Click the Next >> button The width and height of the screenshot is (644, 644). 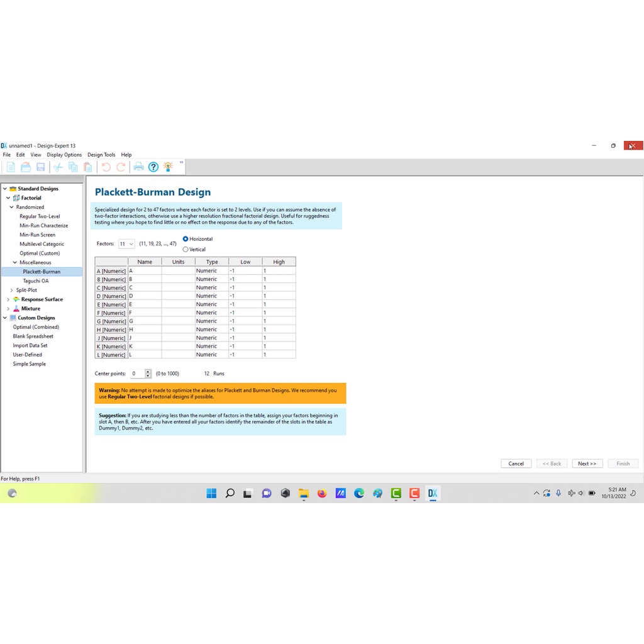(x=587, y=464)
